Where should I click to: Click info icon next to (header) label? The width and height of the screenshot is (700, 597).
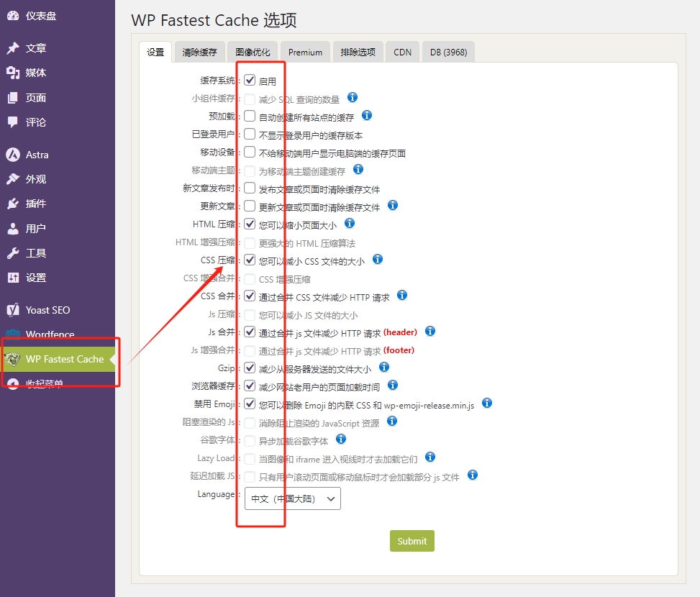(x=430, y=331)
